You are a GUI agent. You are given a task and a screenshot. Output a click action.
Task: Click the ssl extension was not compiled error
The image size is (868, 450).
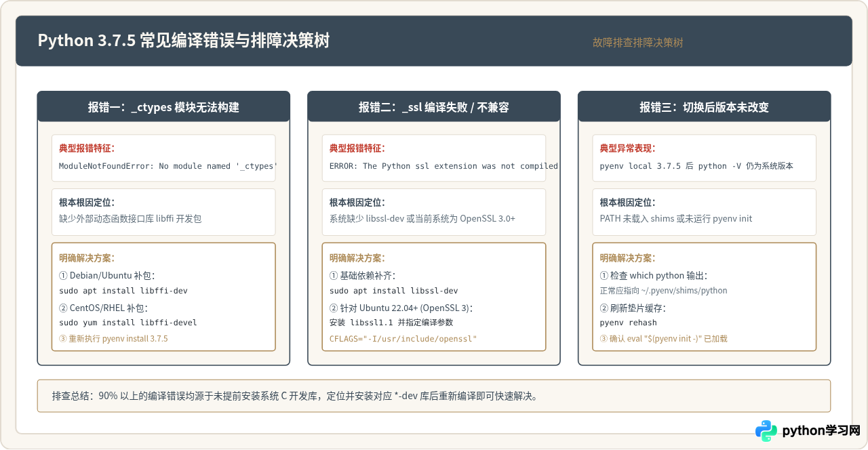(x=443, y=166)
